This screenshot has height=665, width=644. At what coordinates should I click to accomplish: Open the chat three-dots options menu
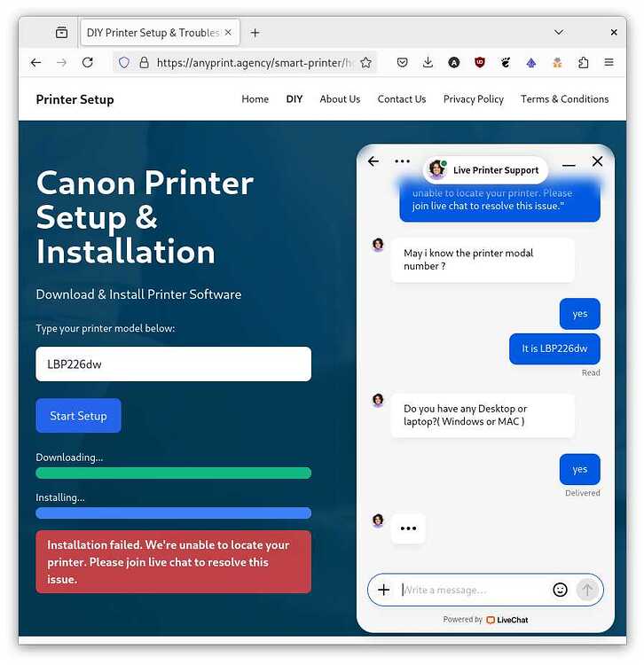402,161
